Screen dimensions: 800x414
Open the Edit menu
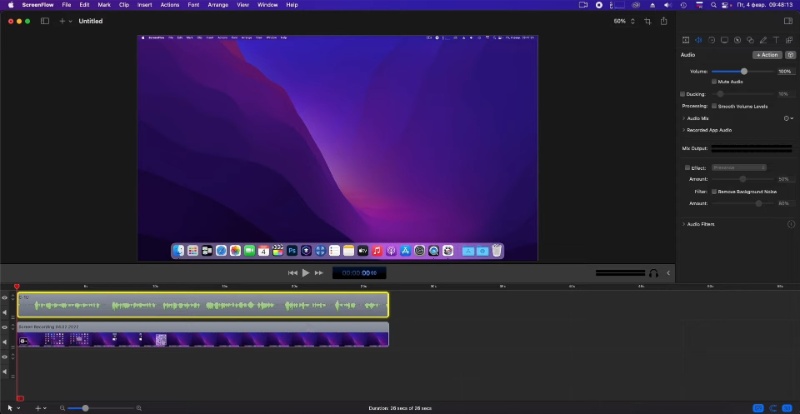[84, 5]
